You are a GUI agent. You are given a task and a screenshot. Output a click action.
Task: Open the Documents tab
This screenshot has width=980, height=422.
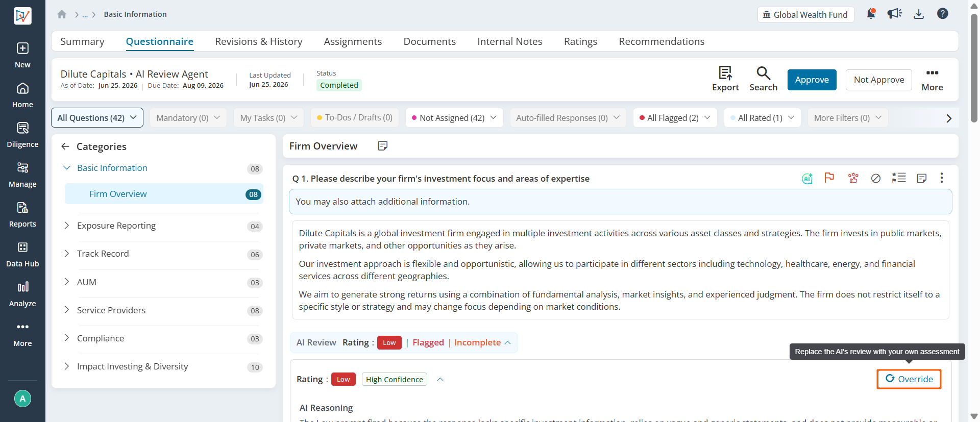429,41
